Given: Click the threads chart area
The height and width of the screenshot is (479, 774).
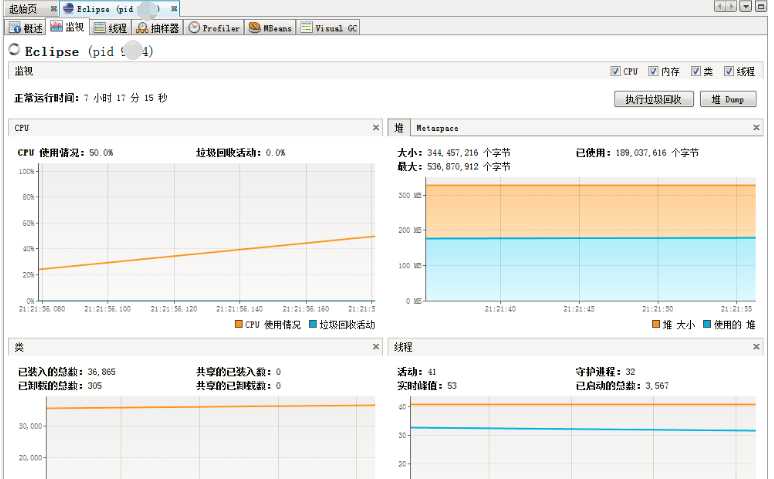Looking at the screenshot, I should coord(583,437).
